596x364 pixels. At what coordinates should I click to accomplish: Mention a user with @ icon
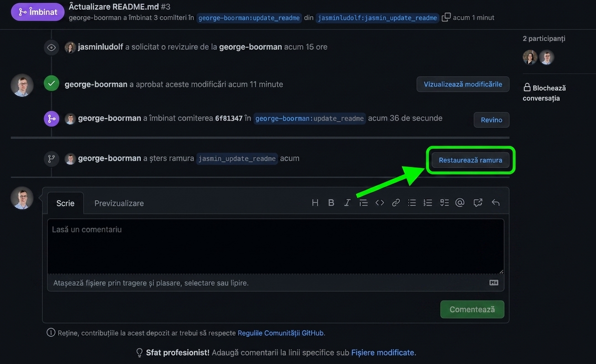click(x=460, y=203)
